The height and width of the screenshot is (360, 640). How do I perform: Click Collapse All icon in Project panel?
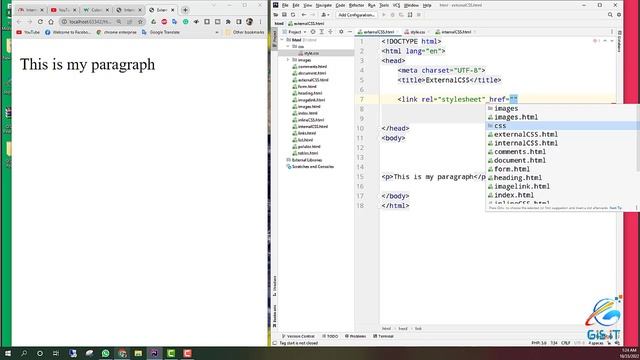331,32
